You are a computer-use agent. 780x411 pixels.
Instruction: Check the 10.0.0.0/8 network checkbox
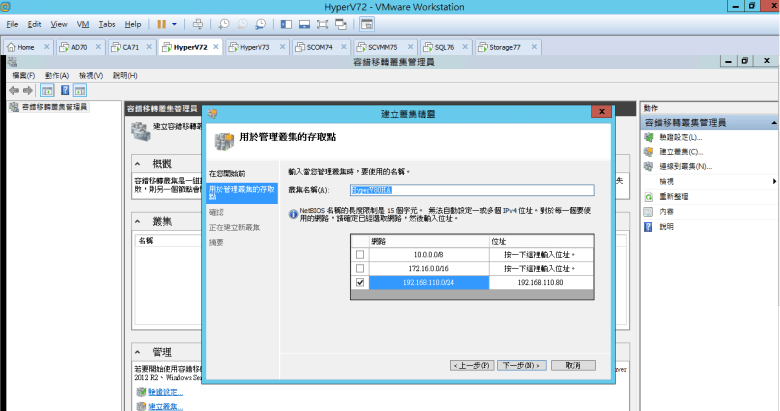[360, 255]
